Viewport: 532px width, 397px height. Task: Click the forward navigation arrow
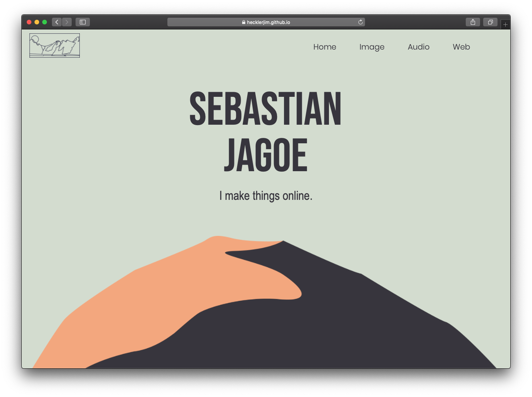pyautogui.click(x=67, y=22)
